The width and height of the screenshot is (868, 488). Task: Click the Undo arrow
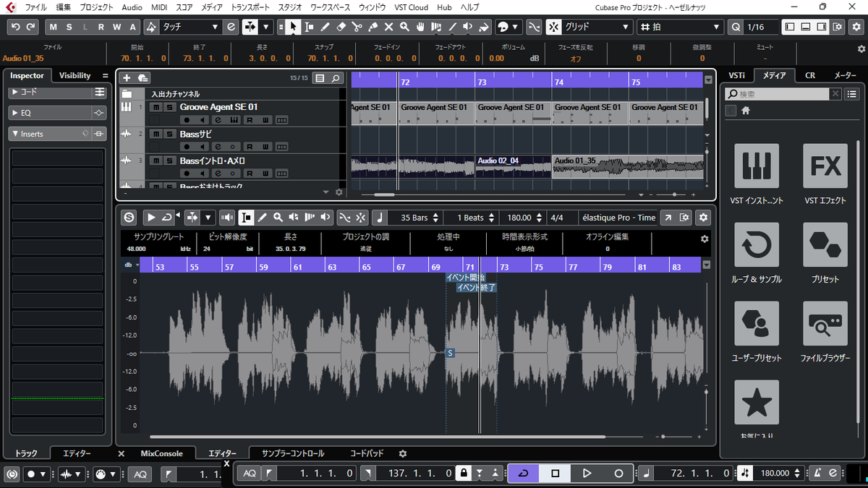[x=14, y=27]
